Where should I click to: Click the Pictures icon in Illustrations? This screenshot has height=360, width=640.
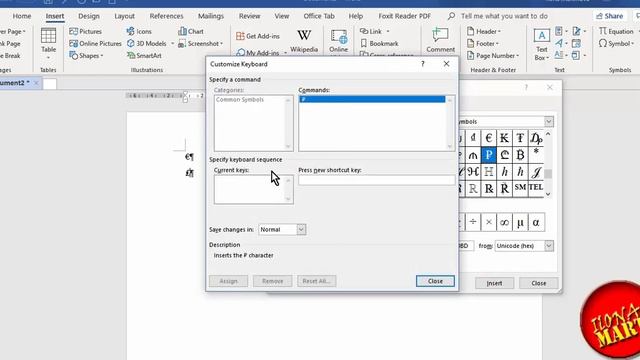(x=85, y=31)
